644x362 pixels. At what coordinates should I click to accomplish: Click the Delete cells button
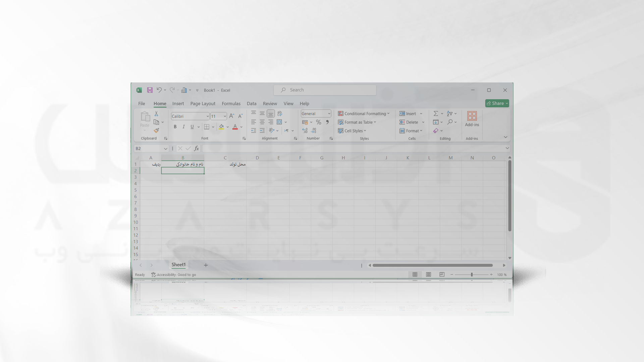(x=409, y=122)
